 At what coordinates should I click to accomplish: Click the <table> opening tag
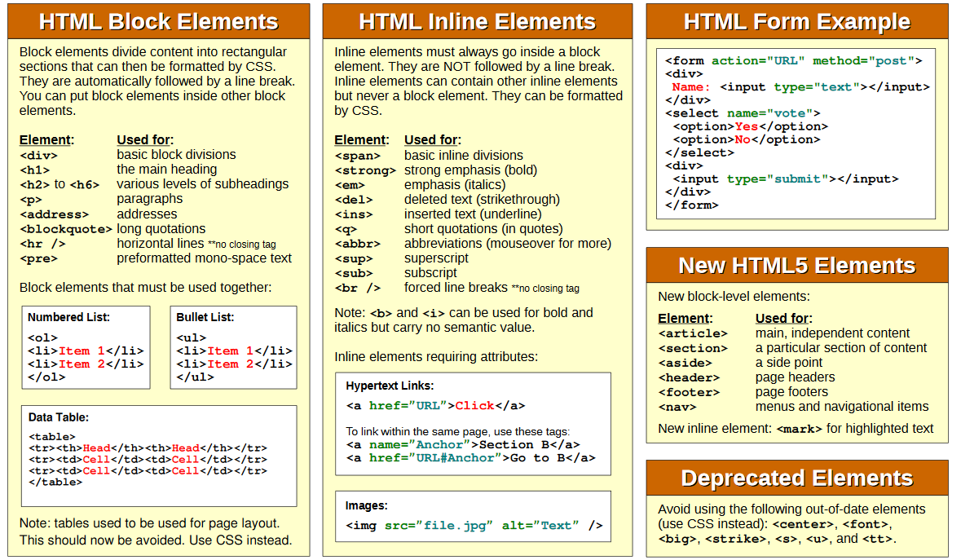click(x=51, y=437)
